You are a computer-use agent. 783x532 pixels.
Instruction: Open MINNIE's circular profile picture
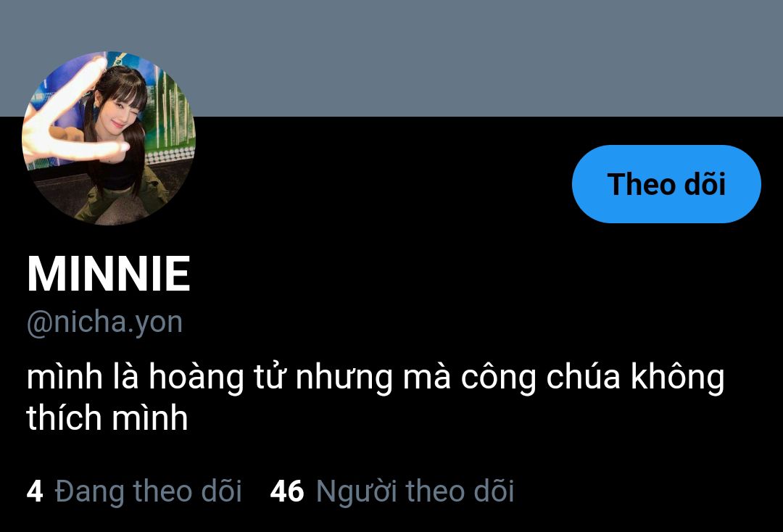coord(109,138)
